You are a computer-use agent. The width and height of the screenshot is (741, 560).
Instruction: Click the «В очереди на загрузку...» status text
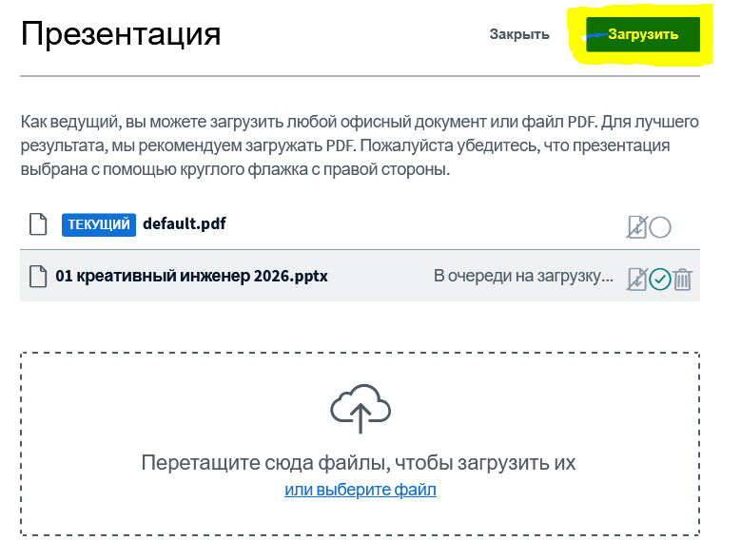pyautogui.click(x=523, y=276)
